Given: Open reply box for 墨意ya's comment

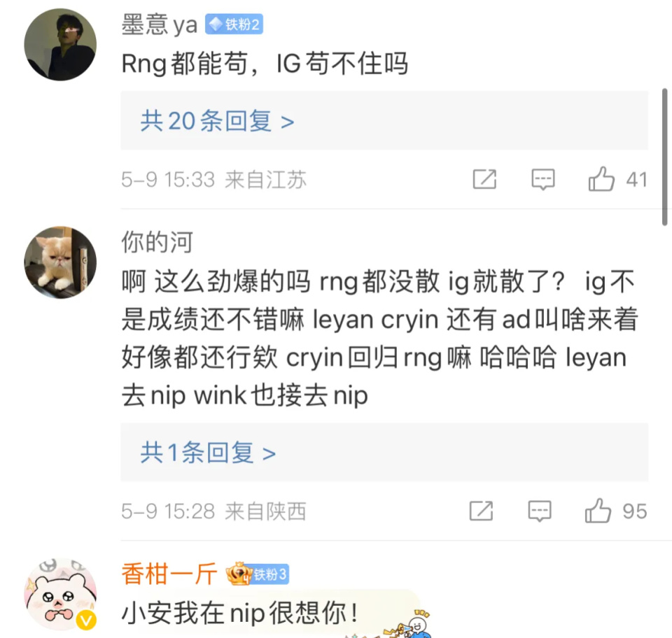Looking at the screenshot, I should pos(543,179).
